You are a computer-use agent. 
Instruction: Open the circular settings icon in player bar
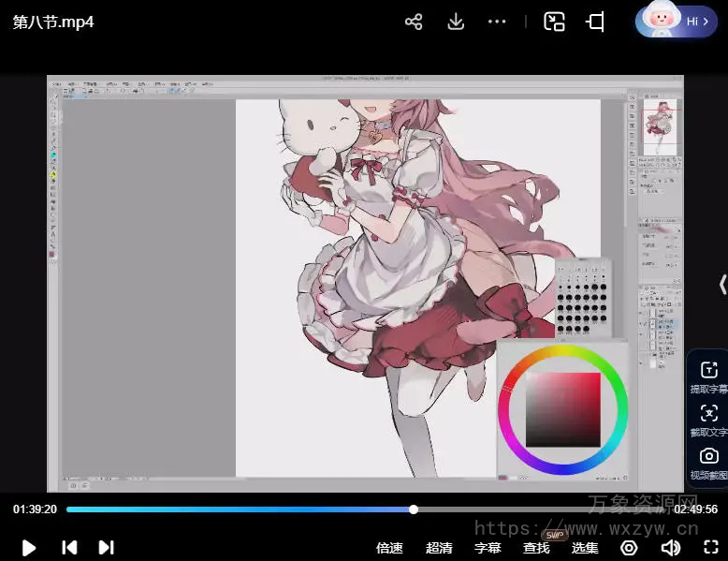(x=629, y=548)
